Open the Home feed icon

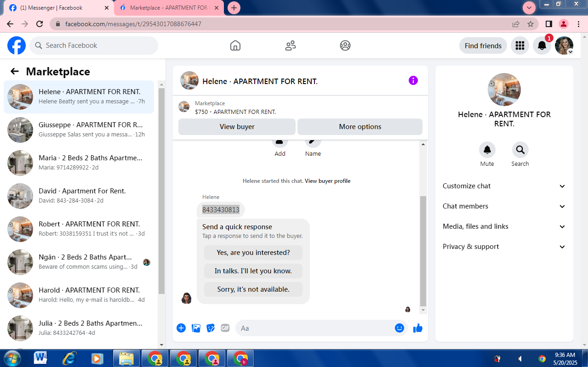[235, 45]
